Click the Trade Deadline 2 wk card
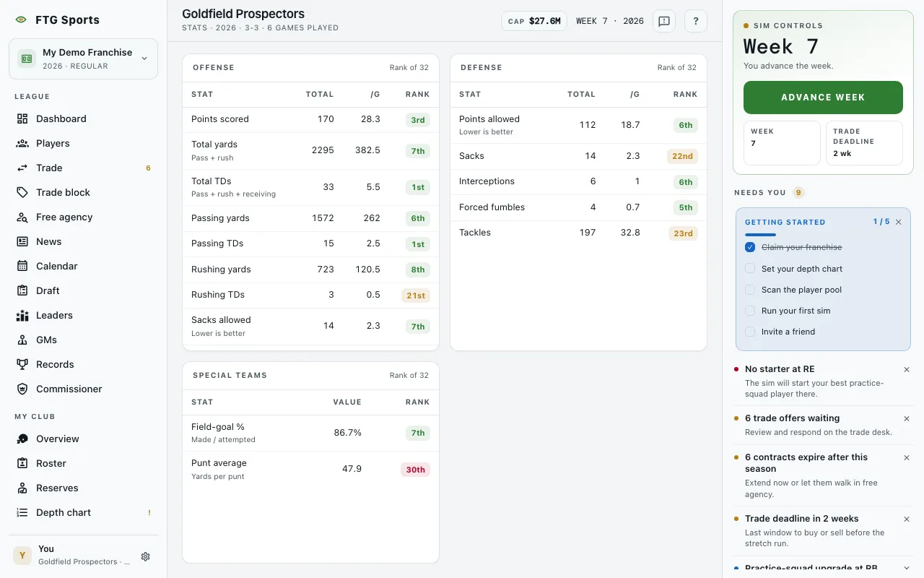 pyautogui.click(x=864, y=143)
